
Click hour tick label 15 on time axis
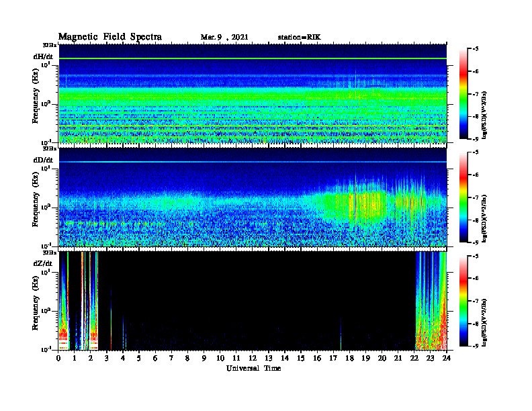301,358
